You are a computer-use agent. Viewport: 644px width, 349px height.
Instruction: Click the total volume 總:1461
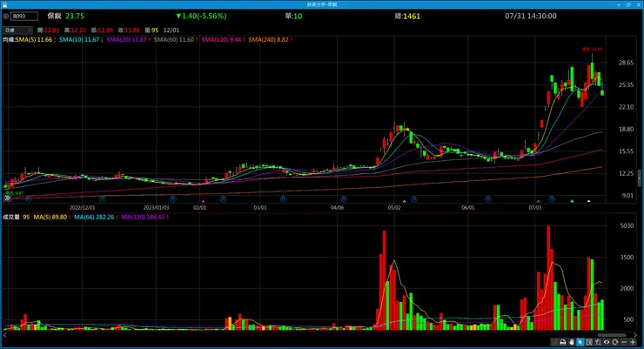click(x=407, y=17)
